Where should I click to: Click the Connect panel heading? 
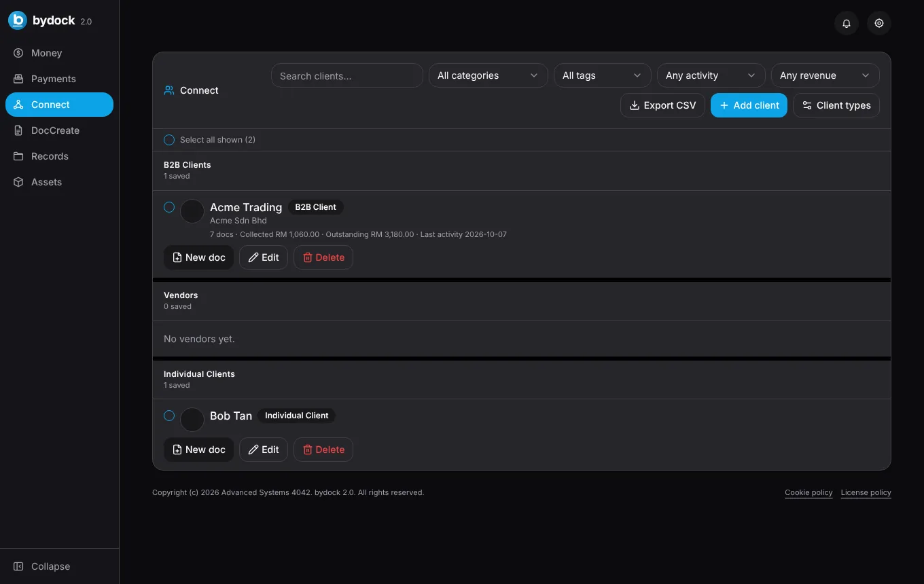pos(199,90)
